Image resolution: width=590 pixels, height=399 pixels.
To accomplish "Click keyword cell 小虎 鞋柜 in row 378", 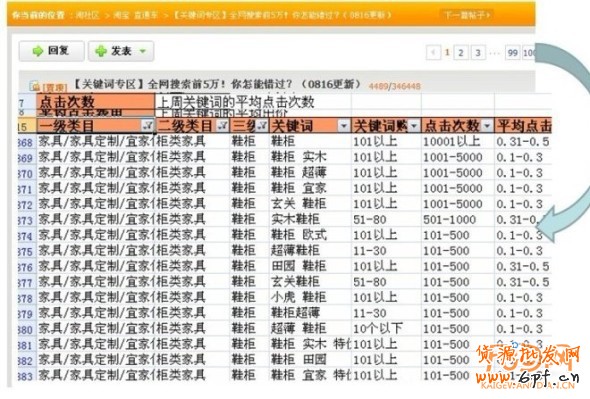I will pos(310,298).
